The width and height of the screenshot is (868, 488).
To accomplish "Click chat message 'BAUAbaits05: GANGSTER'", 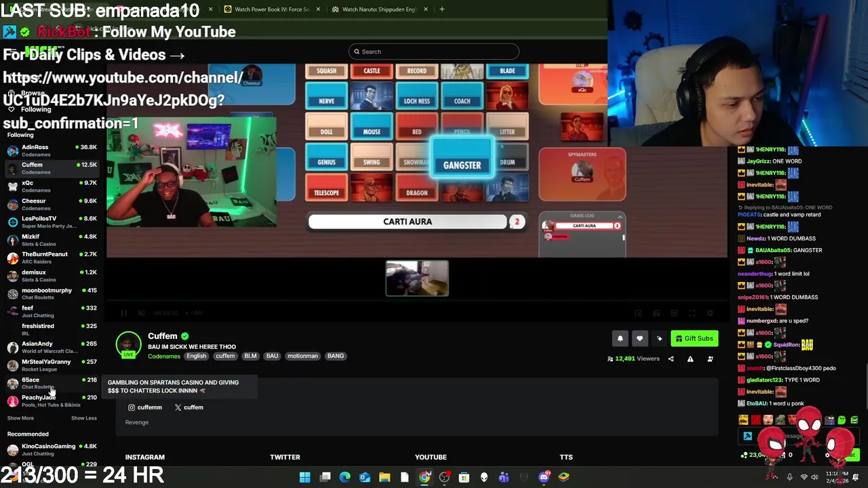I will click(780, 250).
